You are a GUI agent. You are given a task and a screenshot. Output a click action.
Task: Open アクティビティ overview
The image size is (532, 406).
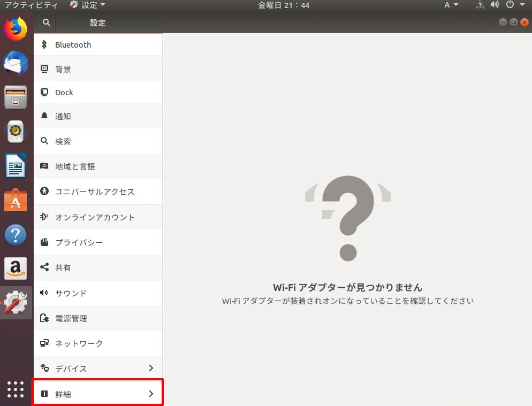pyautogui.click(x=31, y=5)
